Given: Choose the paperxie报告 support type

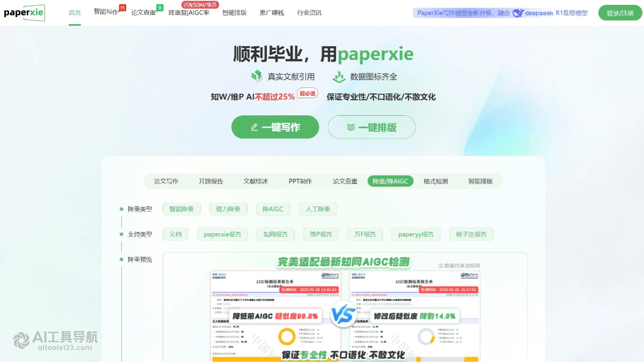Looking at the screenshot, I should pos(222,234).
